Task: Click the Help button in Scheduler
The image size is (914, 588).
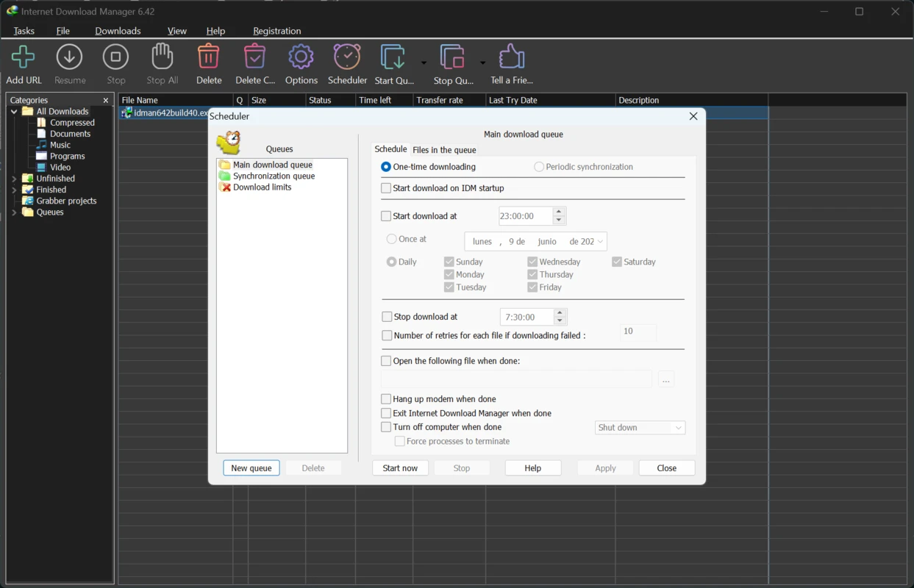Action: [533, 468]
